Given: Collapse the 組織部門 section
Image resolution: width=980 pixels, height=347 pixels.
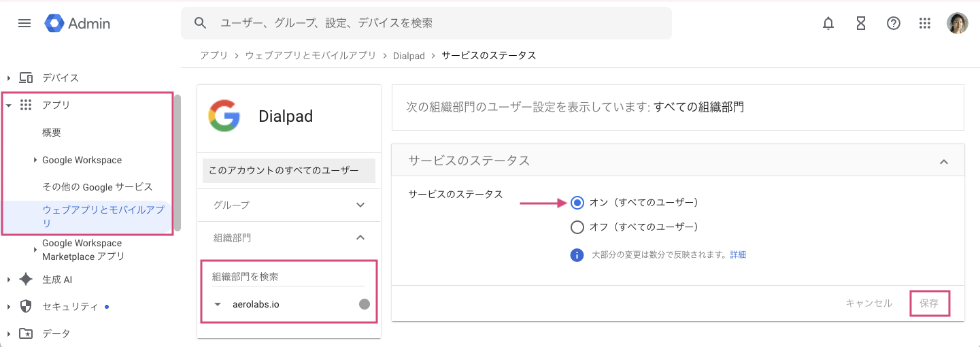Looking at the screenshot, I should pos(360,237).
